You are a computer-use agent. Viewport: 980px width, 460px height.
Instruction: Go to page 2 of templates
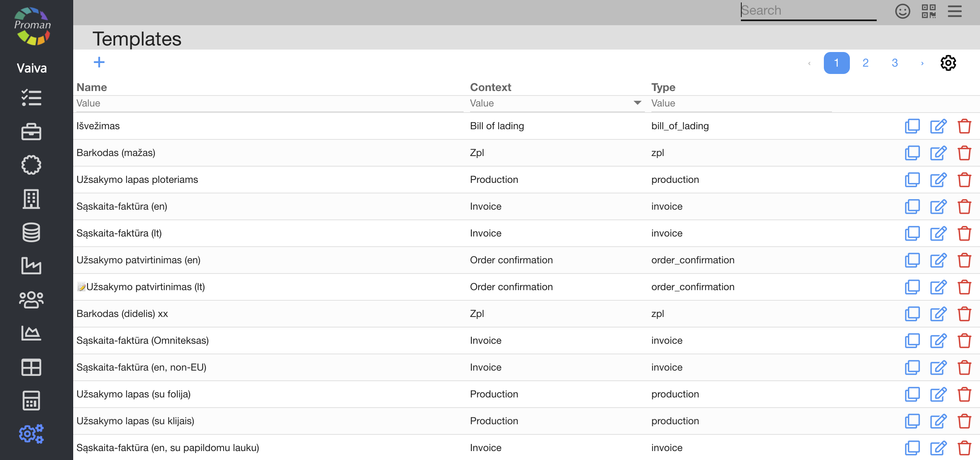pyautogui.click(x=865, y=63)
